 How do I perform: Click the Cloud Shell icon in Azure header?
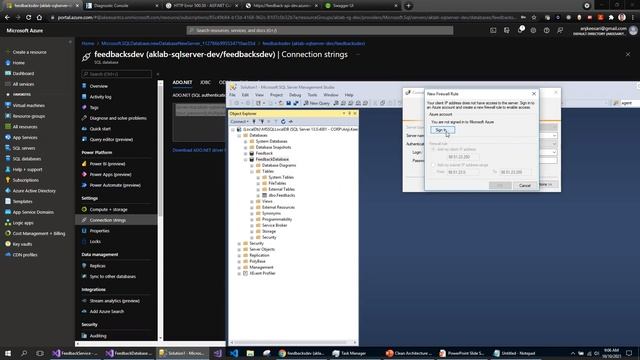(493, 30)
